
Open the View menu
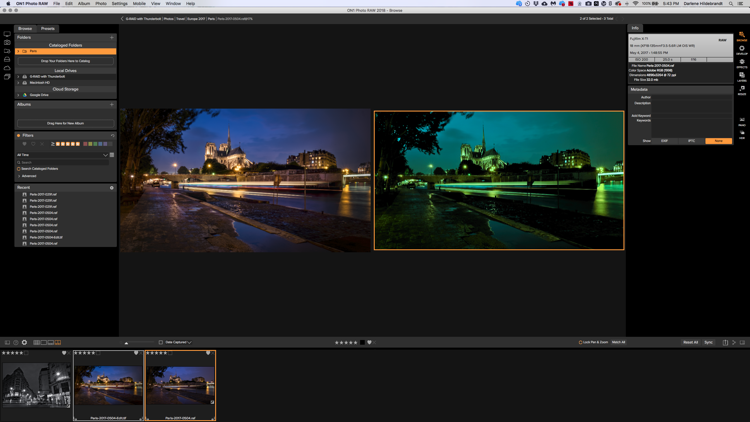click(155, 3)
